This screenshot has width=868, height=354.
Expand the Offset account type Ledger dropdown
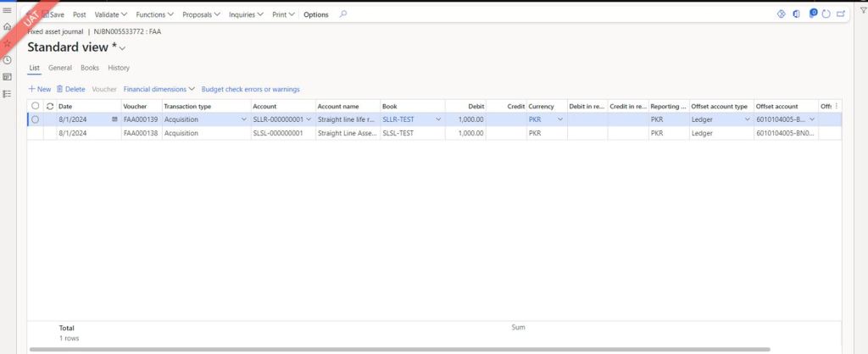[x=747, y=120]
